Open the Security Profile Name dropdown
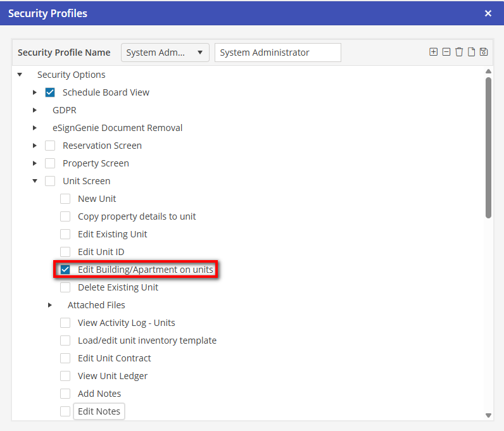 click(165, 53)
